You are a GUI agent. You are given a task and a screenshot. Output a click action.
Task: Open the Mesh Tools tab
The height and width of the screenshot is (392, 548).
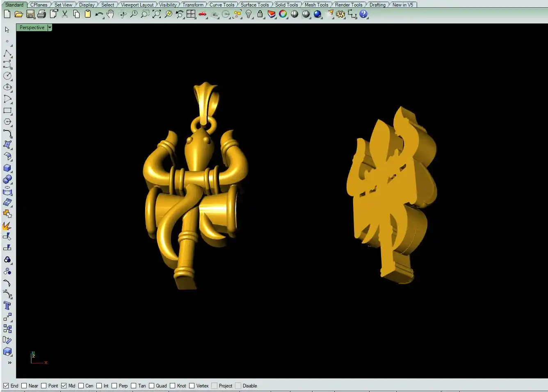316,5
